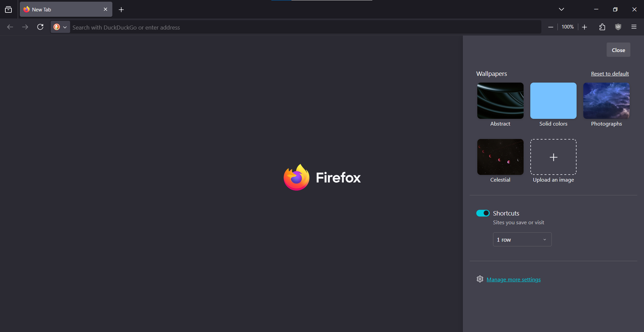The height and width of the screenshot is (332, 644).
Task: Expand the list all tabs chevron
Action: pos(561,9)
